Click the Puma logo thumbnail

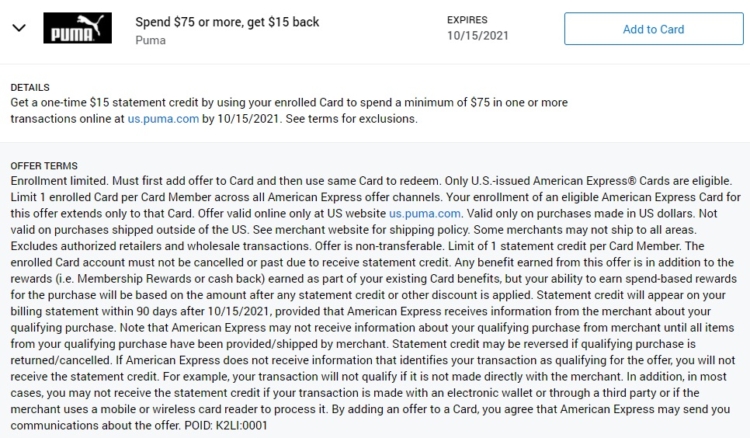tap(77, 28)
